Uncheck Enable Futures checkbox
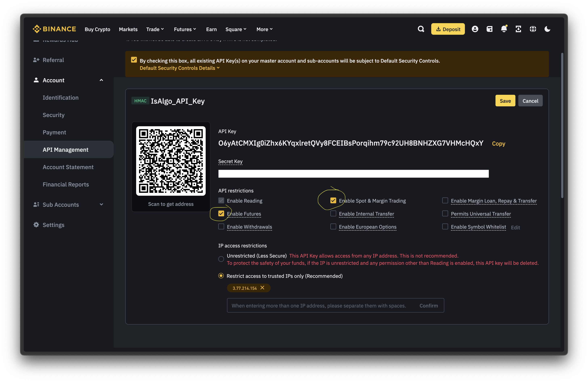Viewport: 588px width, 382px height. click(x=221, y=213)
